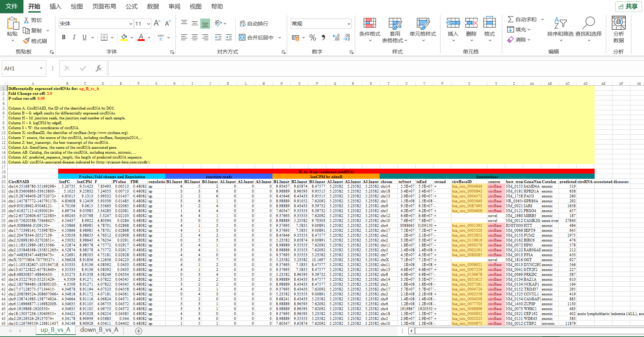
Task: Open Conditional Formatting (条件格式)
Action: pyautogui.click(x=370, y=29)
